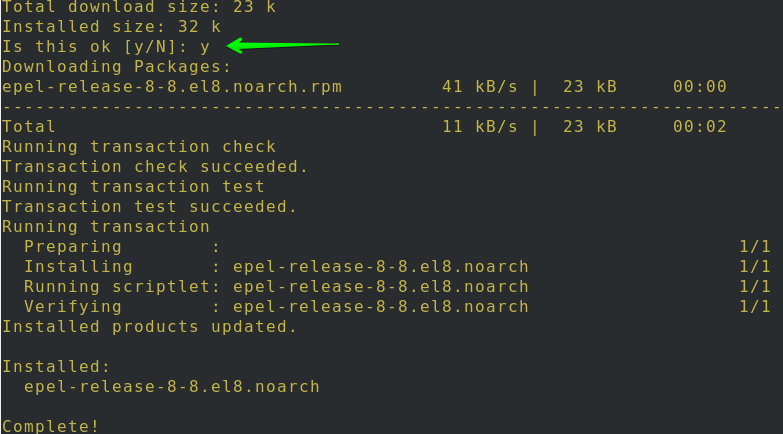Click the 'Total' summary row label
Viewport: 783px width, 434px height.
click(29, 127)
